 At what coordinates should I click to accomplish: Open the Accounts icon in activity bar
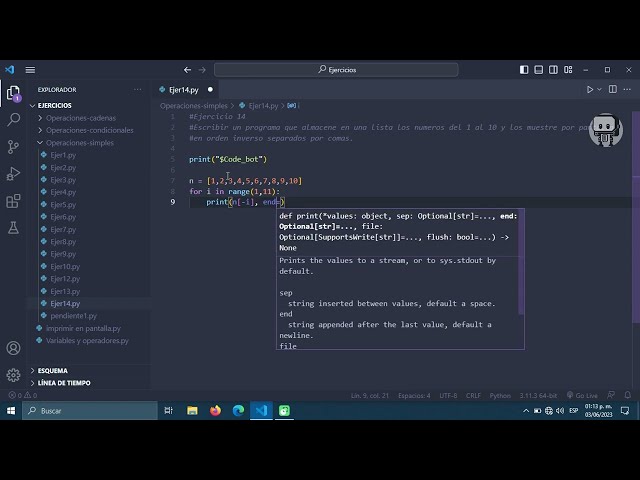(13, 348)
